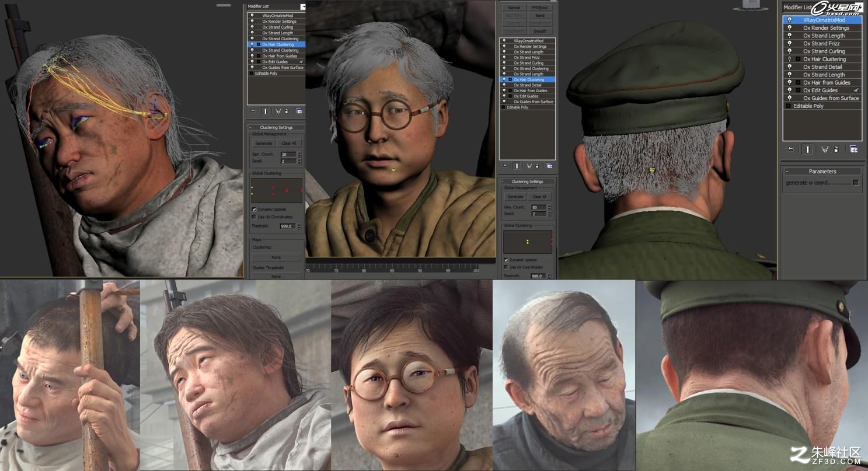
Task: Expand Editable Poly in right panel stack
Action: coord(789,106)
